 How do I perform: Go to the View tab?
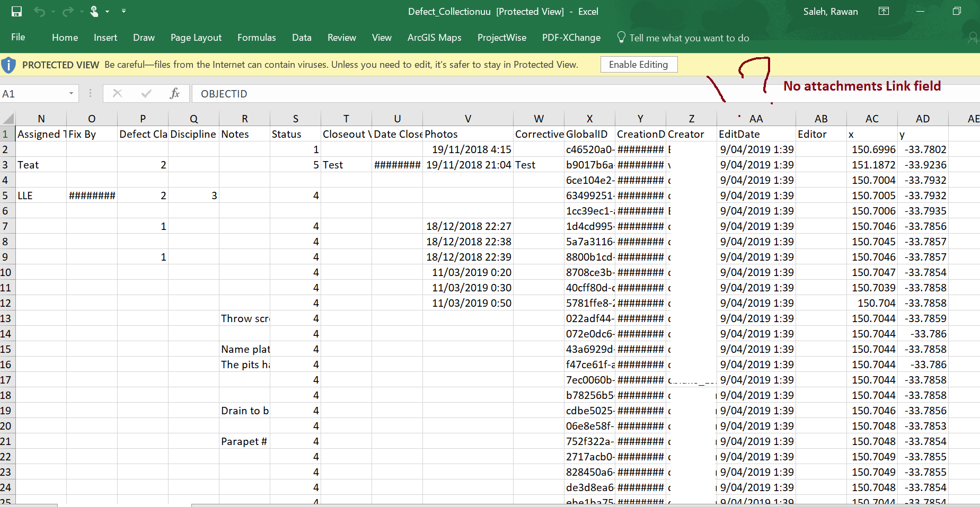pos(382,38)
